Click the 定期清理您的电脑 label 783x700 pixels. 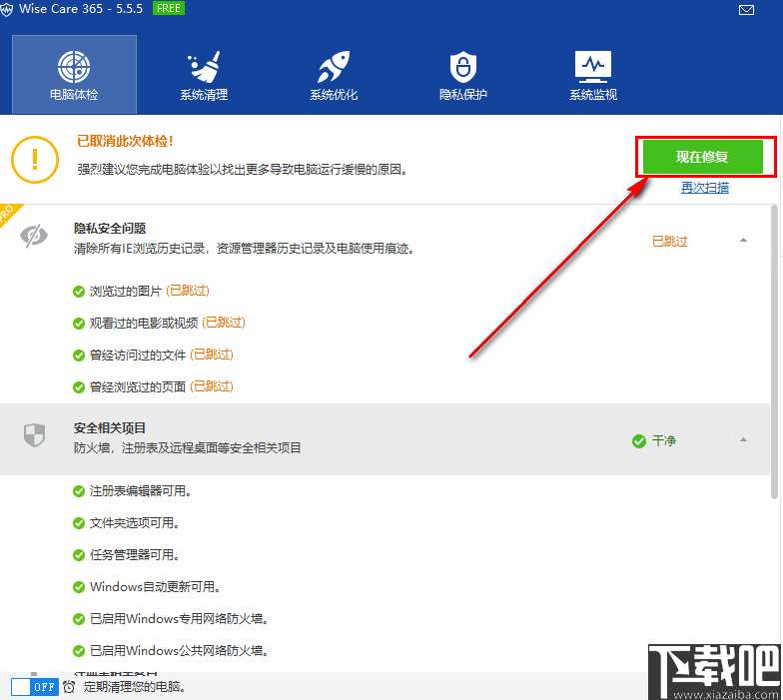pyautogui.click(x=135, y=687)
